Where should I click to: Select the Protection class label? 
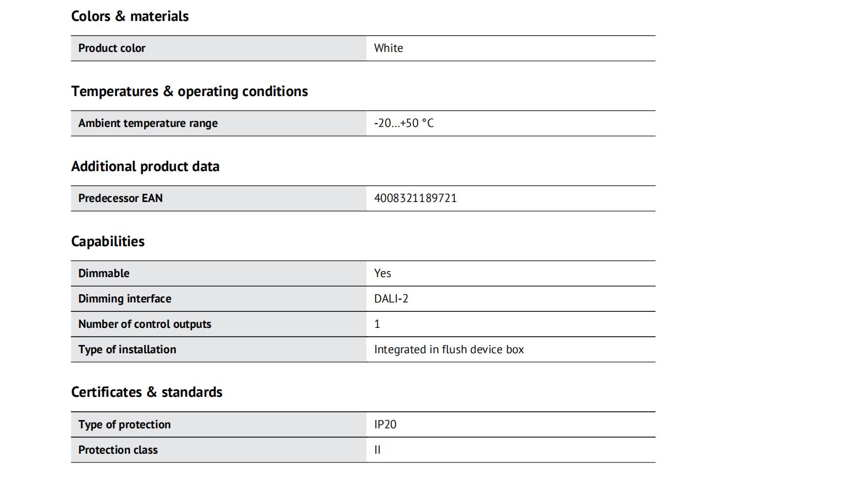point(118,450)
